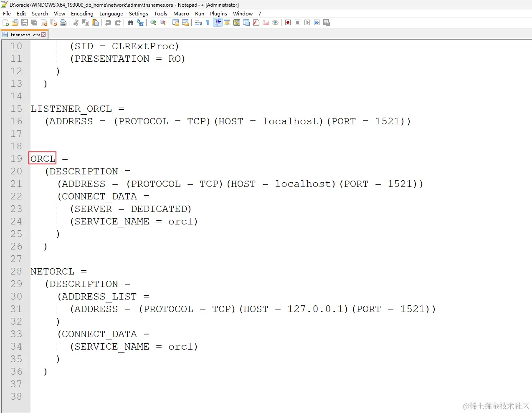Viewport: 532px width, 413px height.
Task: Open the Document List panel icon
Action: [246, 23]
